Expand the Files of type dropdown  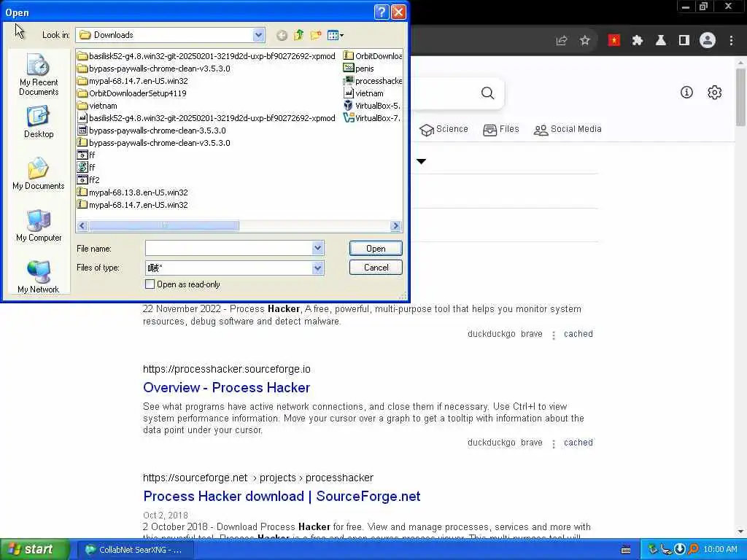pos(318,268)
